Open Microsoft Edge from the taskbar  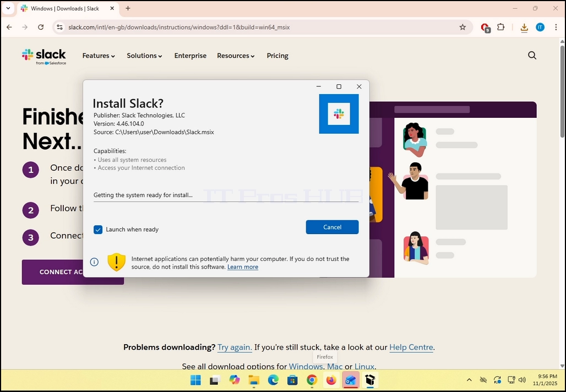coord(273,380)
